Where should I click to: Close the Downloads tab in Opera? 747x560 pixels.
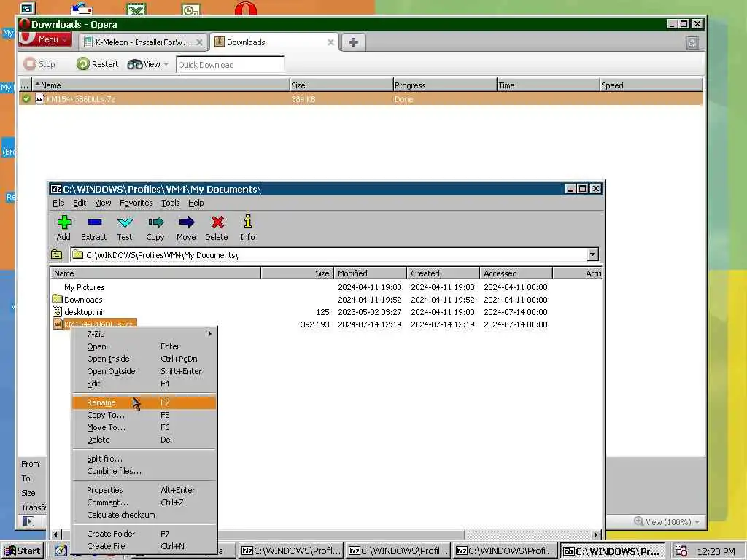point(330,42)
